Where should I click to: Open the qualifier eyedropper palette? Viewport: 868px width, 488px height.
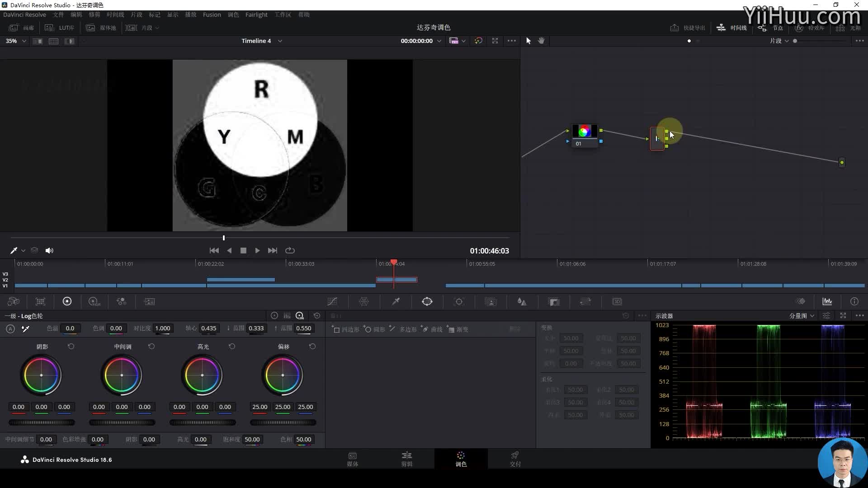point(396,301)
